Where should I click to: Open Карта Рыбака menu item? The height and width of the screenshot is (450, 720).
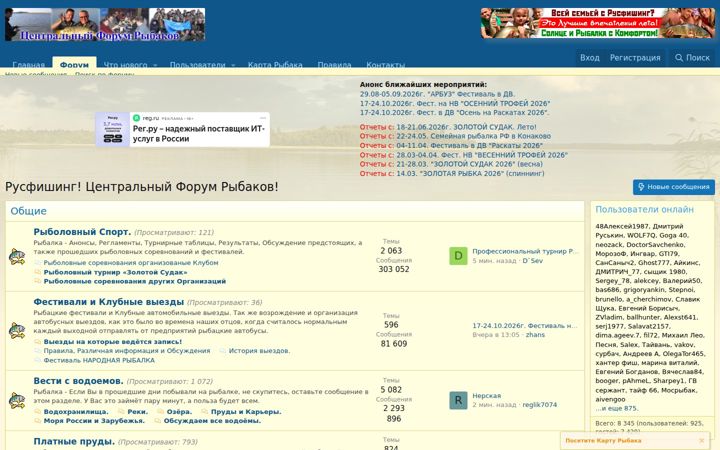click(x=275, y=64)
